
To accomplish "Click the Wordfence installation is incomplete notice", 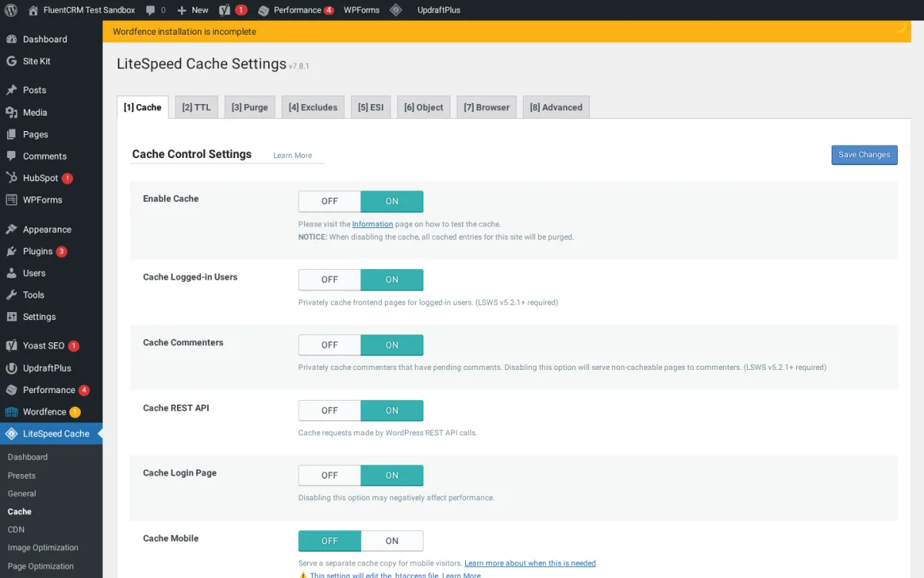I will click(x=184, y=32).
